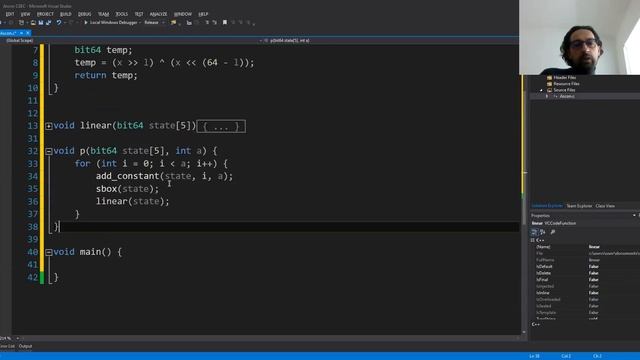Switch to the Solution Explorer tab
This screenshot has width=640, height=360.
point(547,206)
